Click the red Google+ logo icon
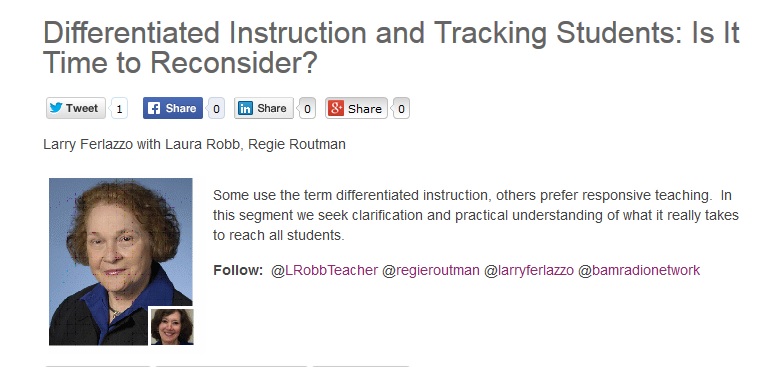768x367 pixels. (x=336, y=108)
